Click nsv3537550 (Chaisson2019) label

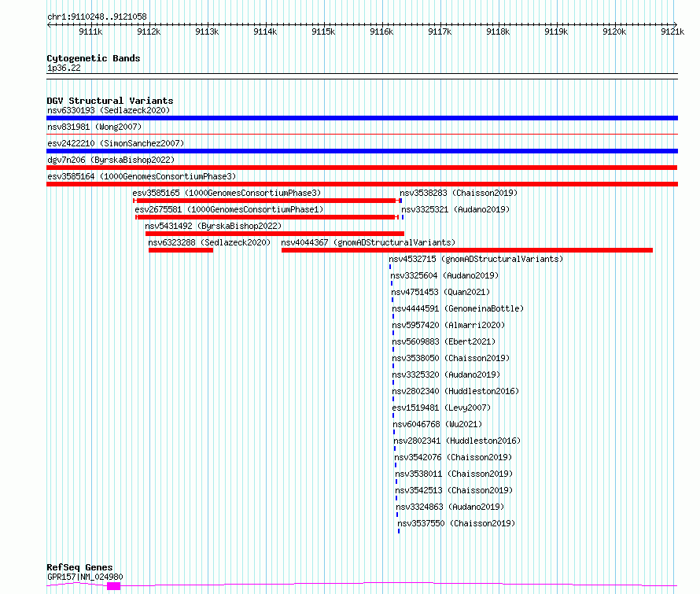tap(456, 523)
